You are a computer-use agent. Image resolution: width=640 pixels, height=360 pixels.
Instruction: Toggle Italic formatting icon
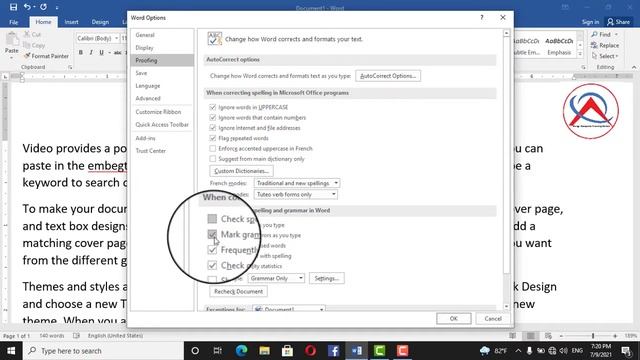click(91, 52)
